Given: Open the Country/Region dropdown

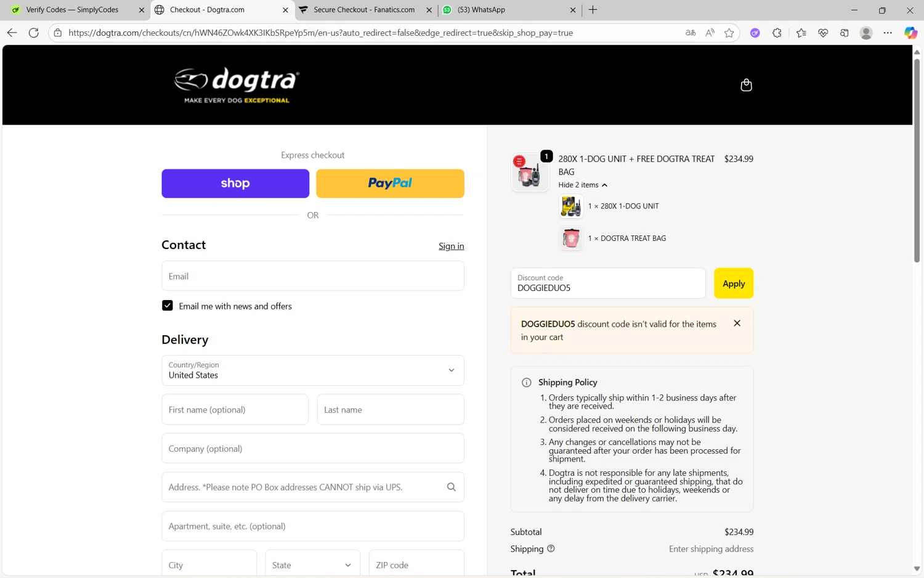Looking at the screenshot, I should pos(312,370).
